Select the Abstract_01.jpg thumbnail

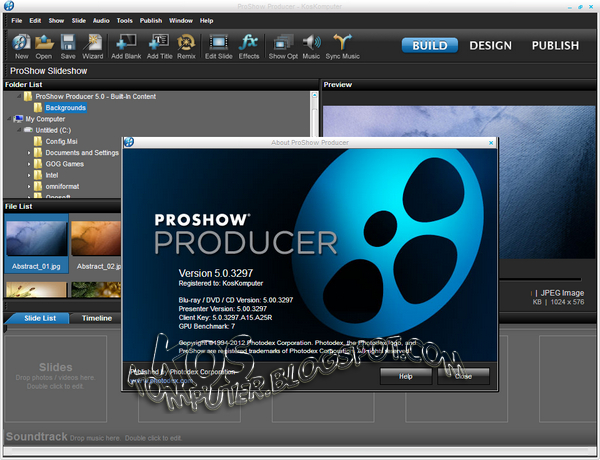[x=36, y=243]
